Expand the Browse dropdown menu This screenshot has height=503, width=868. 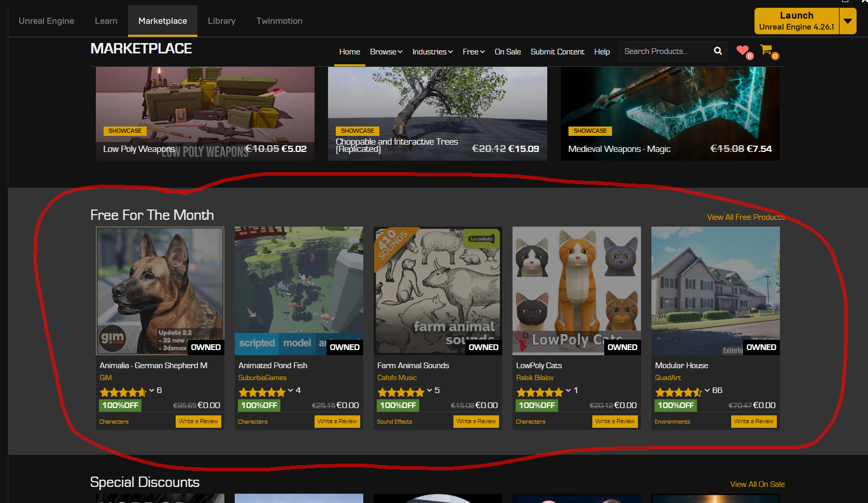click(x=386, y=52)
